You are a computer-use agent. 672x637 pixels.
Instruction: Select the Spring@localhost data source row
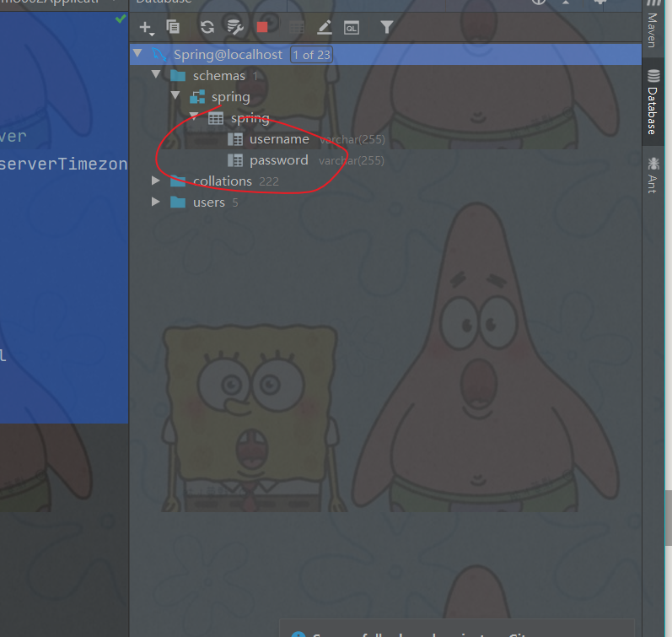pos(385,55)
